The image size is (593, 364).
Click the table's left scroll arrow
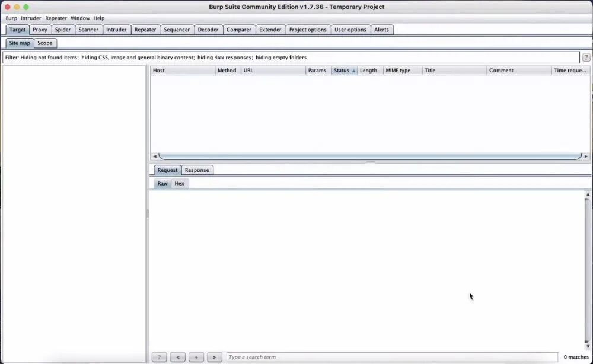click(154, 156)
